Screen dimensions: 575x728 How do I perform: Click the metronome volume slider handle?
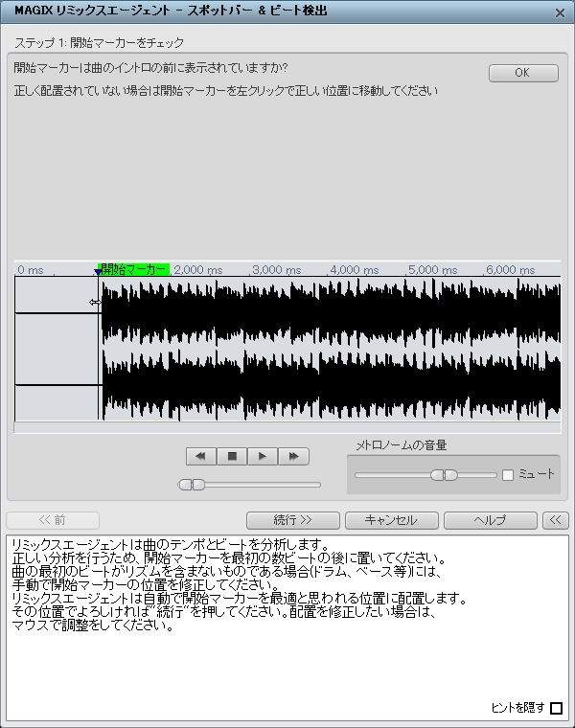[444, 475]
